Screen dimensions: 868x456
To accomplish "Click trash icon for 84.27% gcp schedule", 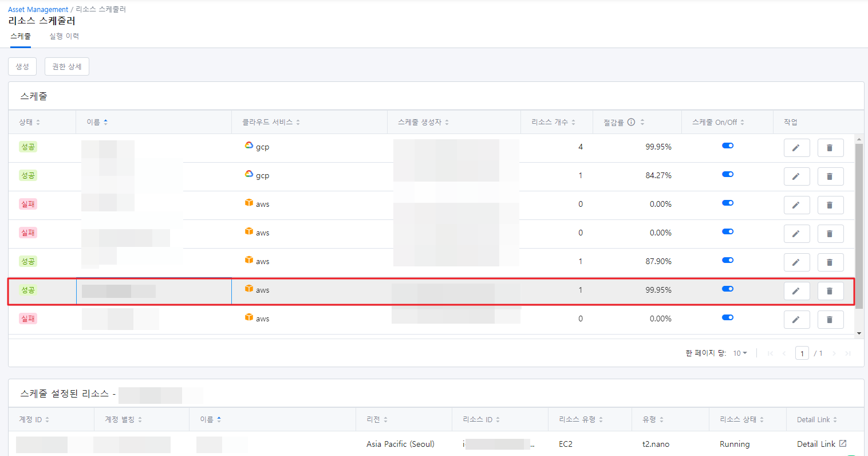I will point(830,176).
